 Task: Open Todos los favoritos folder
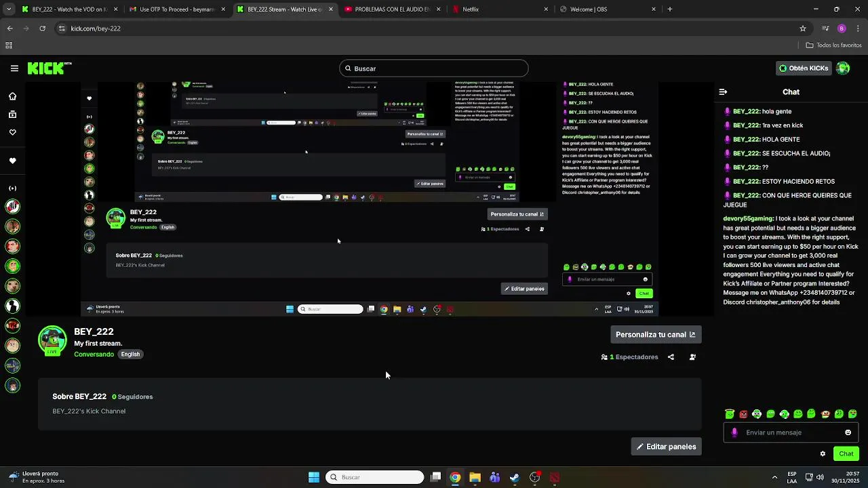[x=833, y=45]
